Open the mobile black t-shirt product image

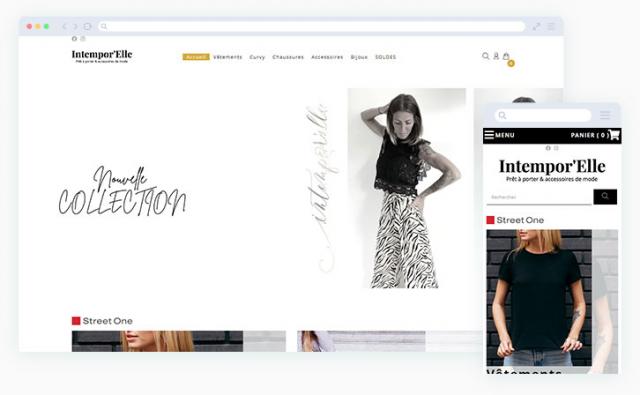(x=539, y=298)
